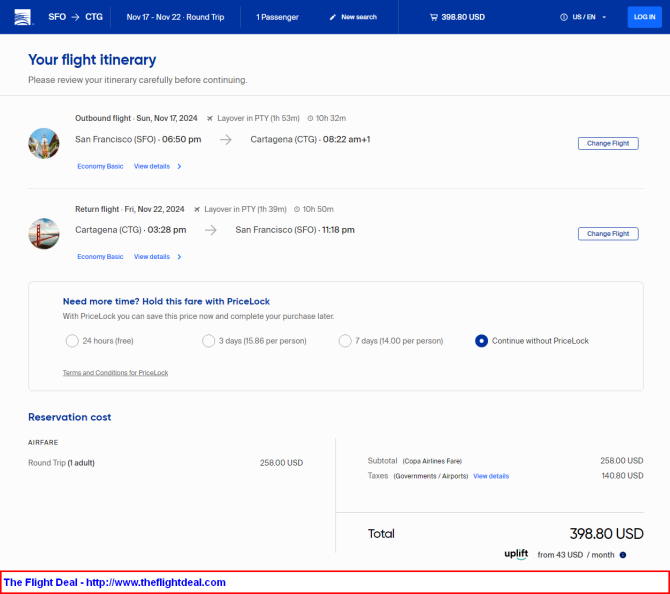
Task: Select the 7 days PriceLock option
Action: [x=345, y=341]
